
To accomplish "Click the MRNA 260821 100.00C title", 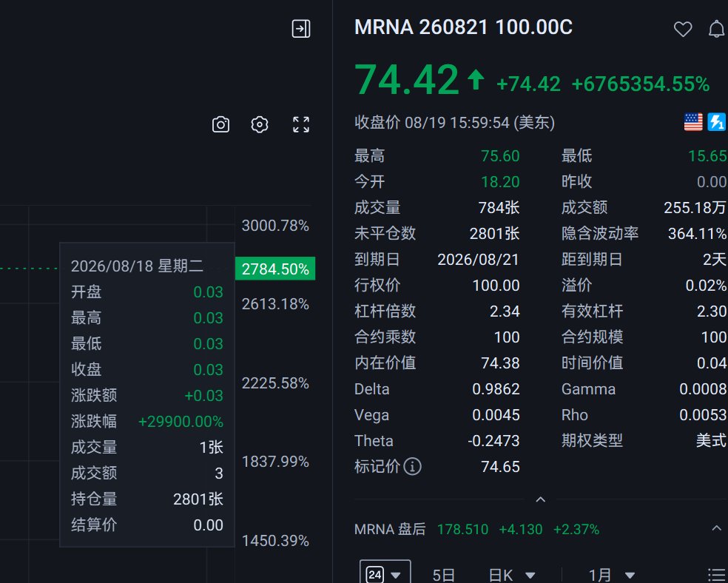I will pos(463,27).
